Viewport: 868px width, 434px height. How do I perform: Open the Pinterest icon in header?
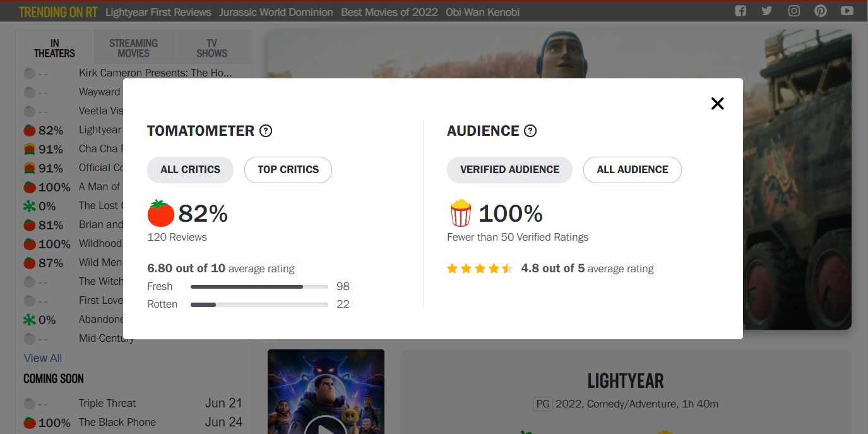pyautogui.click(x=820, y=11)
